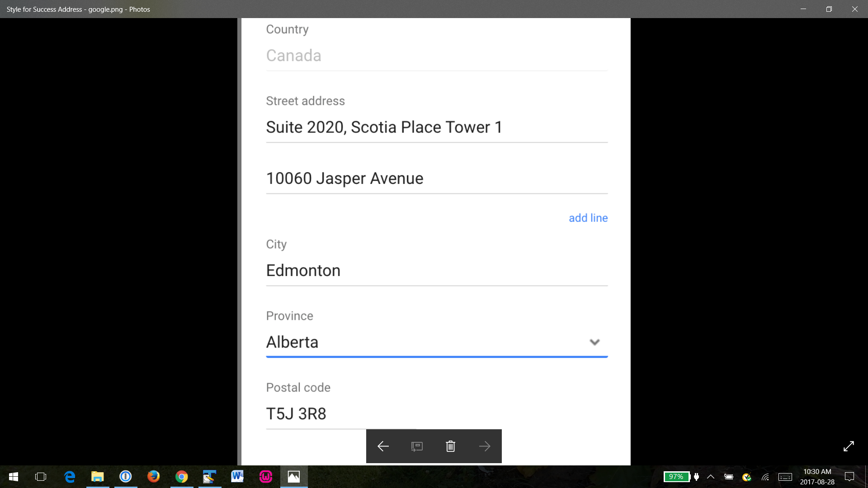
Task: Click the slideshow/comment icon in photo toolbar
Action: [417, 446]
